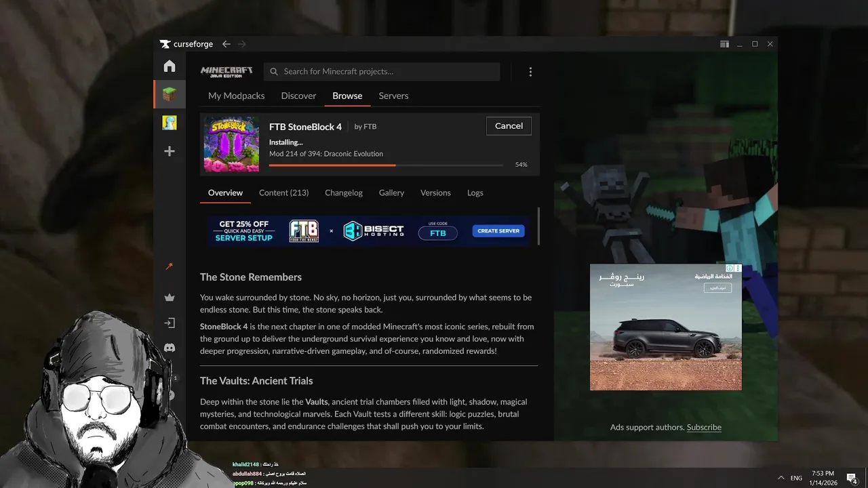Viewport: 868px width, 488px height.
Task: Click the CREATE SERVER banner button
Action: [498, 231]
